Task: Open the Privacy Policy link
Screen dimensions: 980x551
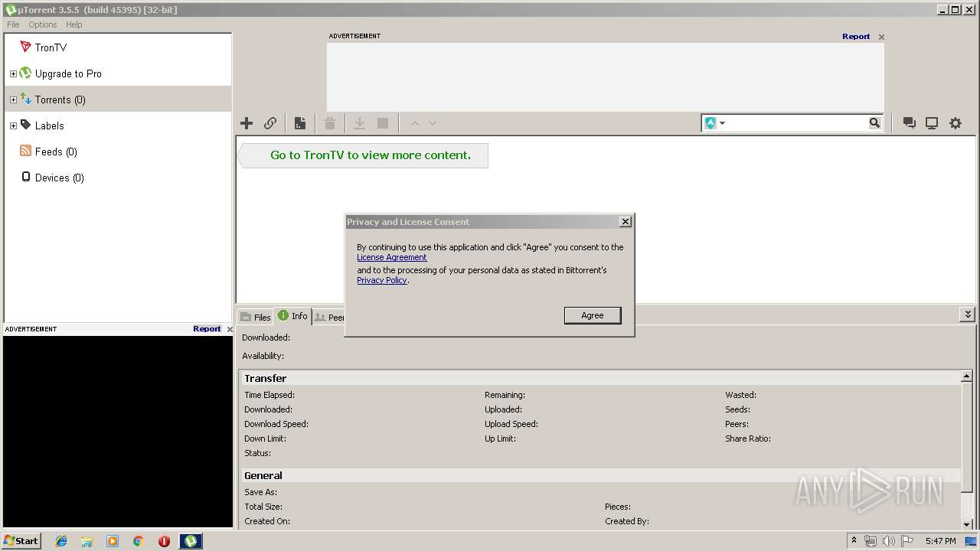Action: pos(382,280)
